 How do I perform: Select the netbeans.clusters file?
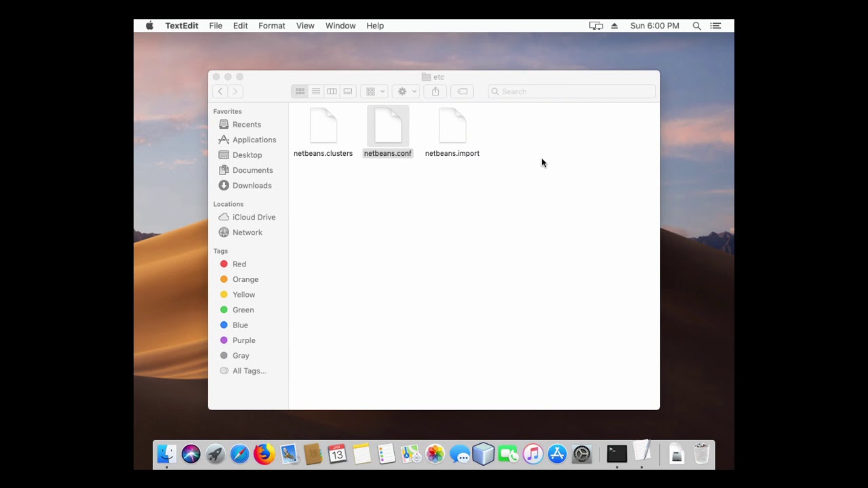[323, 133]
